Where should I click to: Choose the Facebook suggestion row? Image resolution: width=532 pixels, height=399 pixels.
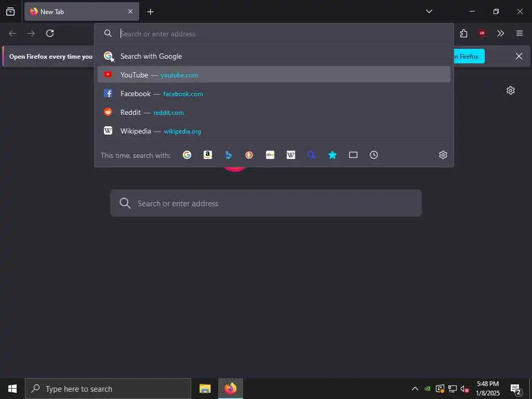[274, 94]
